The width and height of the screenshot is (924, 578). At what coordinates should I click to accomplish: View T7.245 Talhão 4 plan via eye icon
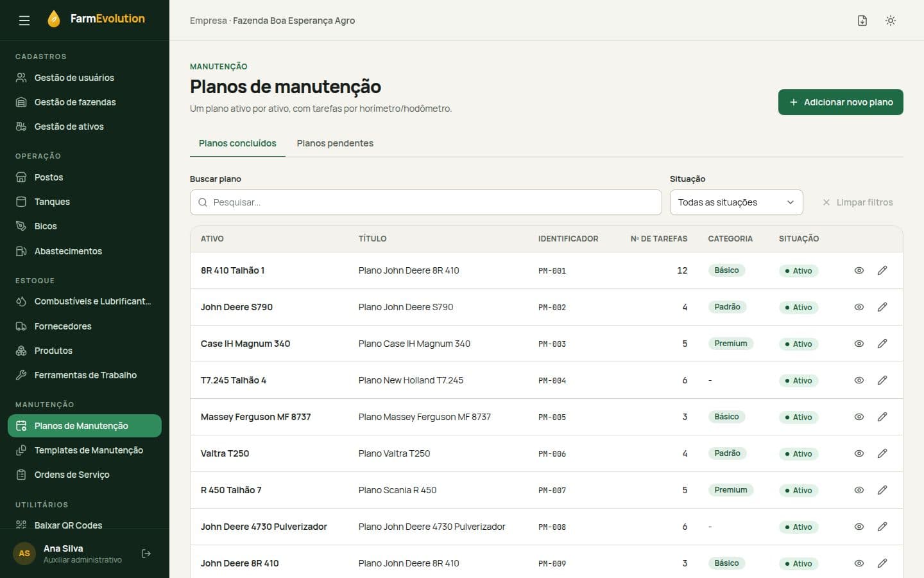tap(859, 380)
